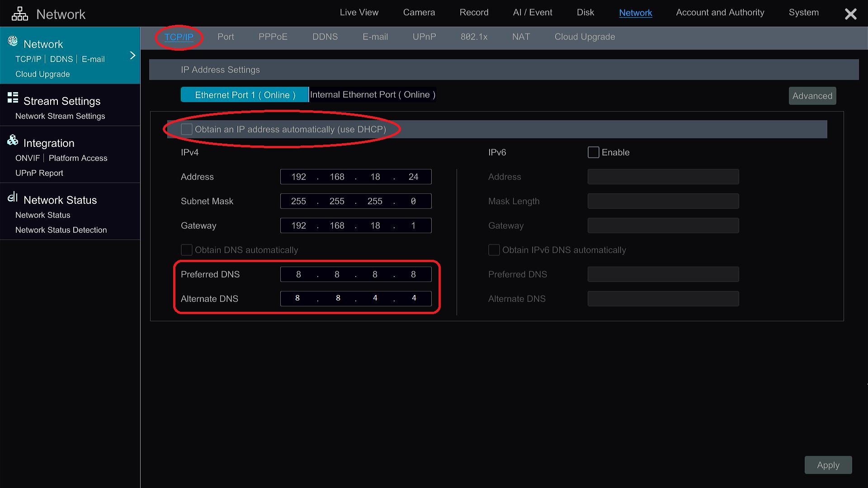
Task: Open the DDNS settings tab
Action: (x=325, y=37)
